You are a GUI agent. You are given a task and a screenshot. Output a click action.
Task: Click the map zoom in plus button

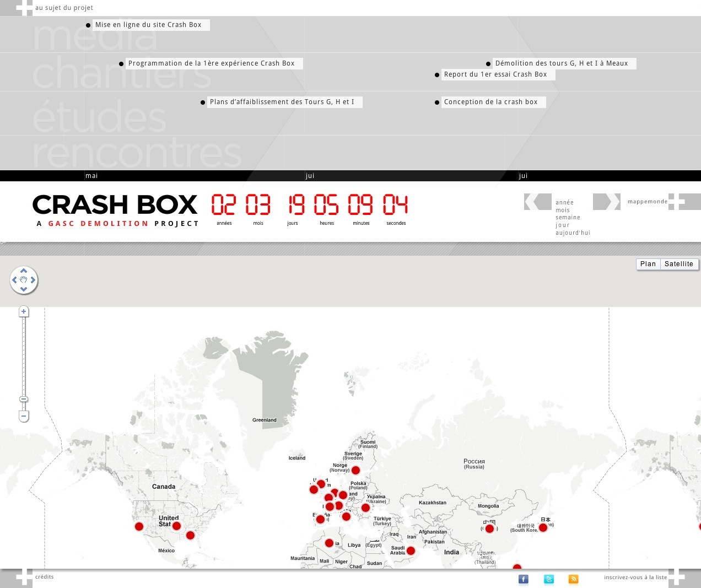click(24, 312)
